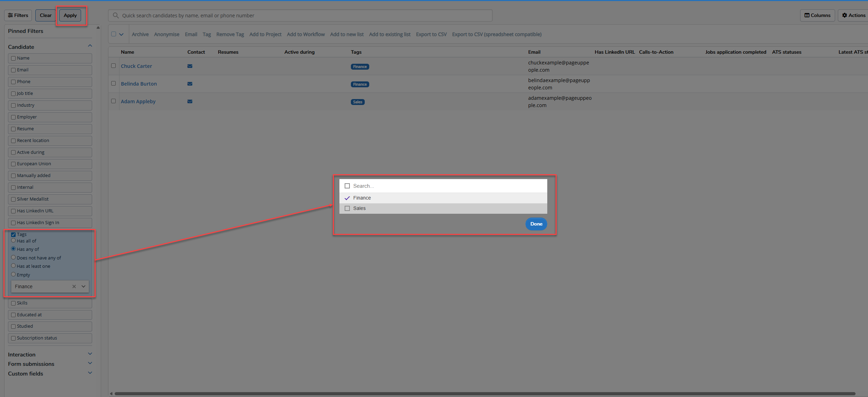868x397 pixels.
Task: Click Add to Workflow action
Action: [x=306, y=34]
